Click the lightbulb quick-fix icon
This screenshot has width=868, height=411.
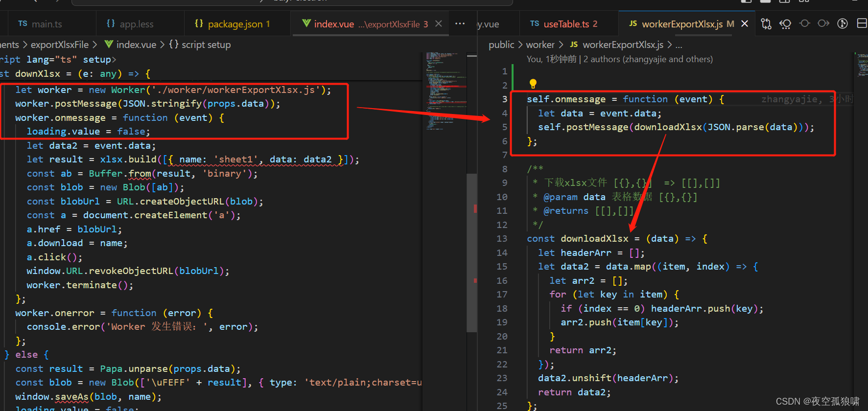pos(533,84)
